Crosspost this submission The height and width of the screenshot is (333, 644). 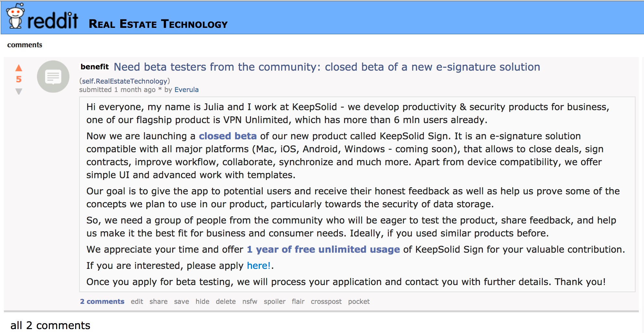click(326, 301)
